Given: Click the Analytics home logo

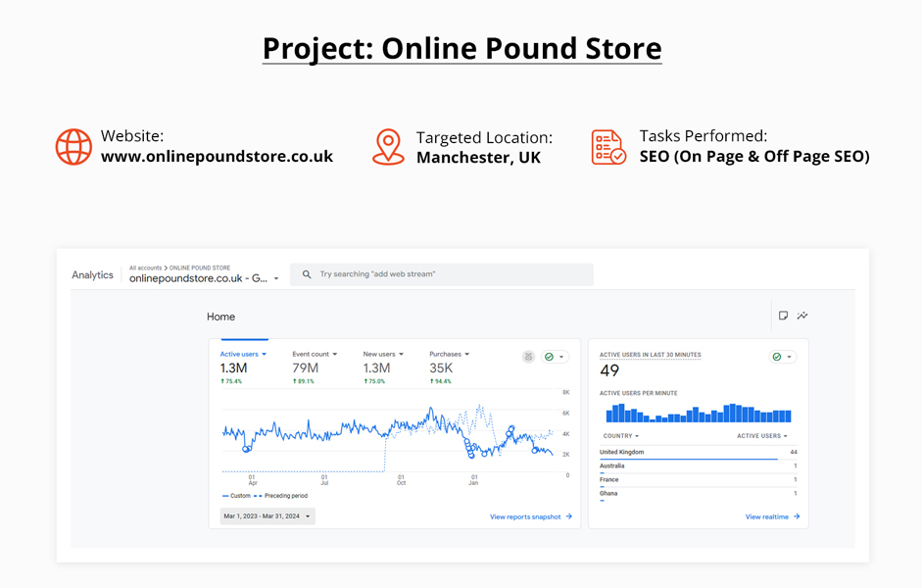Looking at the screenshot, I should pyautogui.click(x=93, y=274).
